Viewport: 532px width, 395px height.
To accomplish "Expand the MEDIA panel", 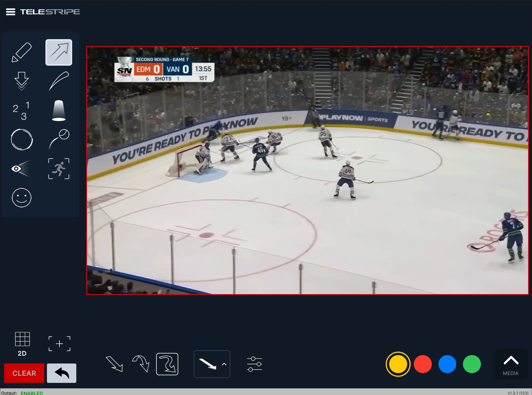I will (x=511, y=364).
